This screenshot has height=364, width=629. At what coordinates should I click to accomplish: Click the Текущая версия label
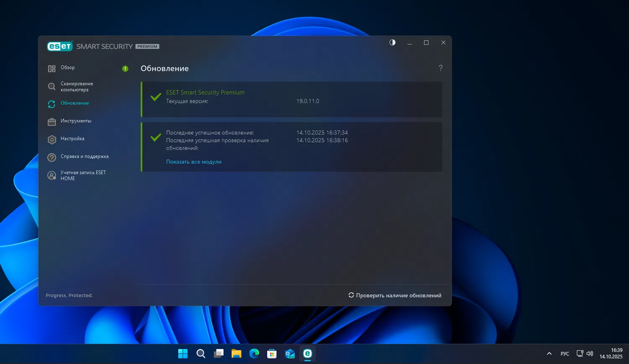pyautogui.click(x=187, y=101)
